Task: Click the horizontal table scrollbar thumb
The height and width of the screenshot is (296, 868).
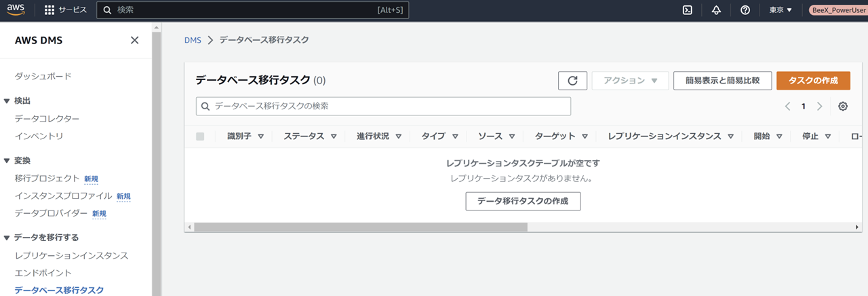Action: pyautogui.click(x=361, y=227)
